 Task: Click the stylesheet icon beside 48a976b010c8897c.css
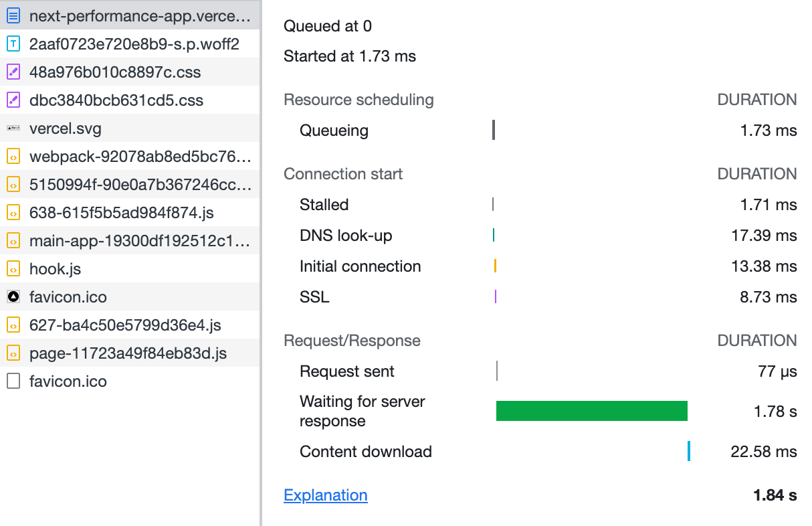13,72
